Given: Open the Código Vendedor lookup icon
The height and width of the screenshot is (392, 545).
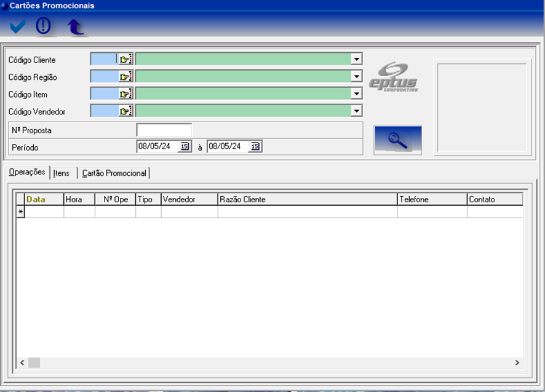Looking at the screenshot, I should coord(125,111).
